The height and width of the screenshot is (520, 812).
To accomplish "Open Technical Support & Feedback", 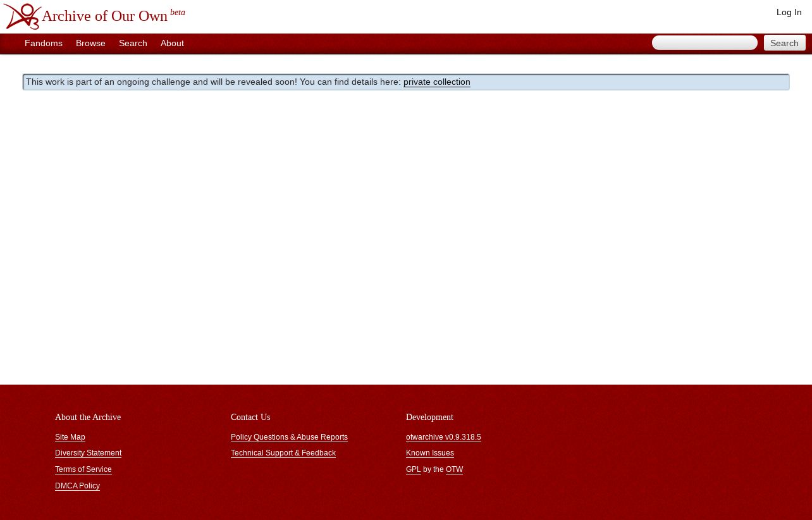I will [283, 453].
